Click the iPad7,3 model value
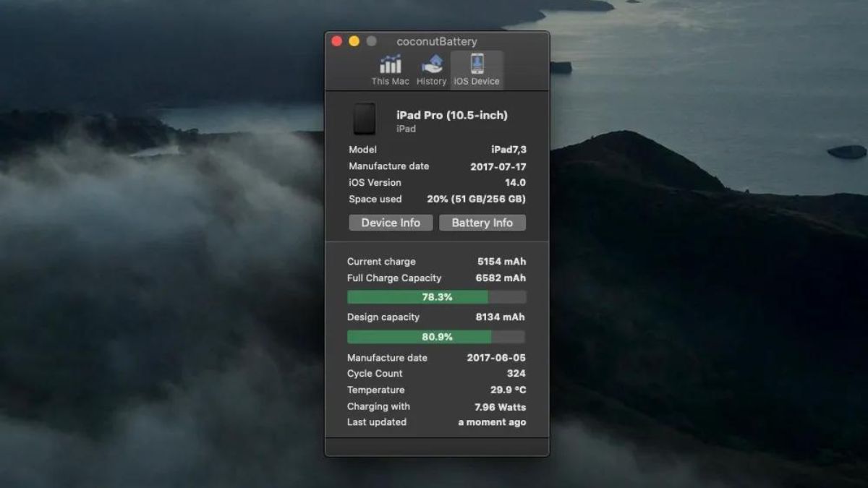868x488 pixels. [509, 150]
